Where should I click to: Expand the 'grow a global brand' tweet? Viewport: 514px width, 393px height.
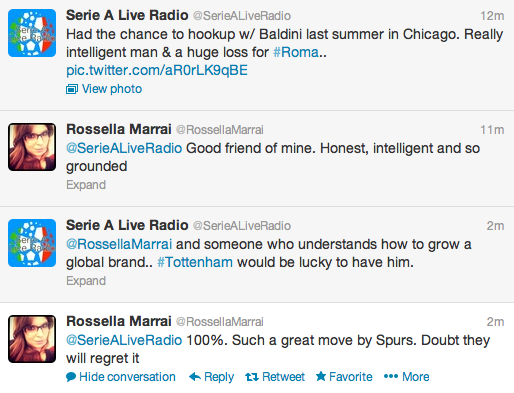click(x=86, y=281)
